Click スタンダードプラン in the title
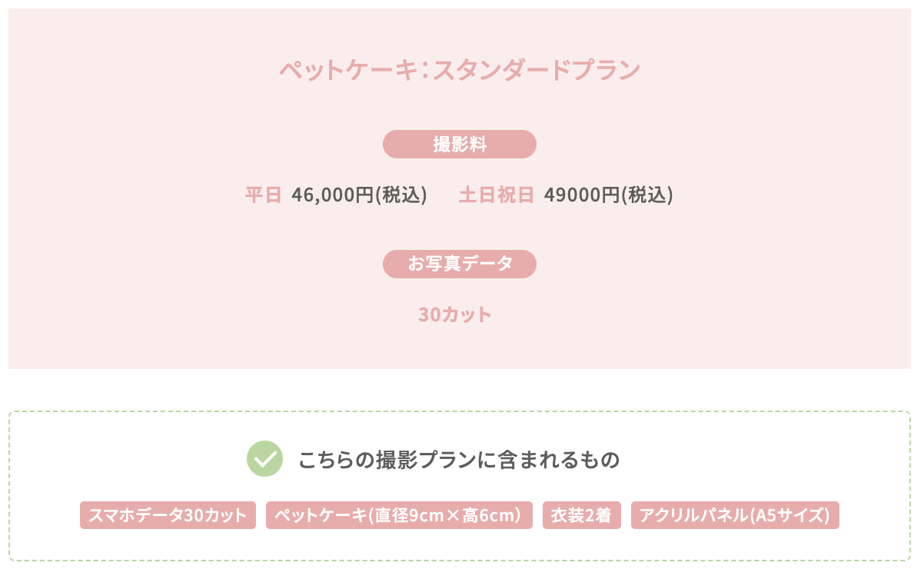The image size is (924, 569). point(537,70)
